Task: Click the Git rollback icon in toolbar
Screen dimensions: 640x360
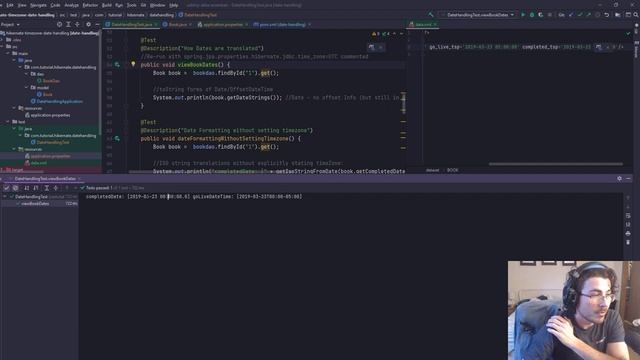Action: [x=607, y=15]
